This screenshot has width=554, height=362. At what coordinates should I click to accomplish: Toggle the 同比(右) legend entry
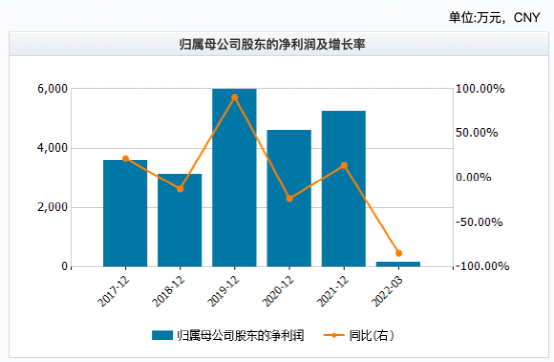(359, 335)
